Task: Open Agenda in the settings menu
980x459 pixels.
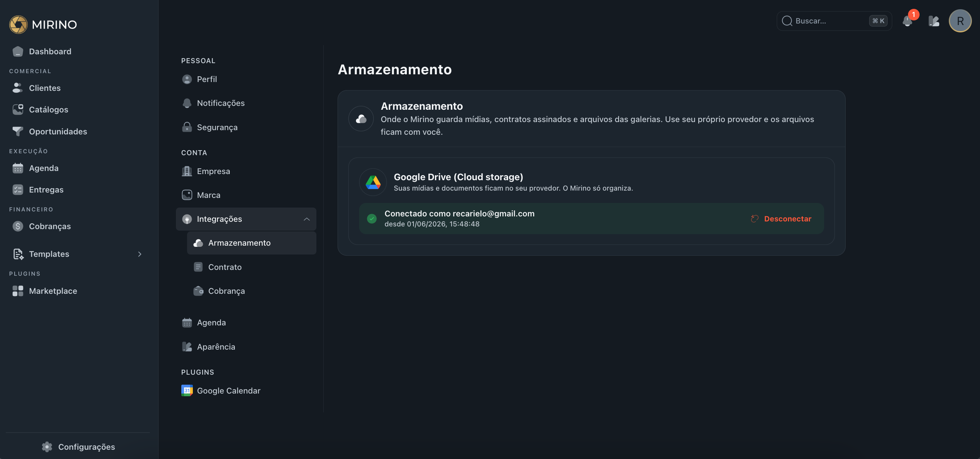Action: coord(246,322)
